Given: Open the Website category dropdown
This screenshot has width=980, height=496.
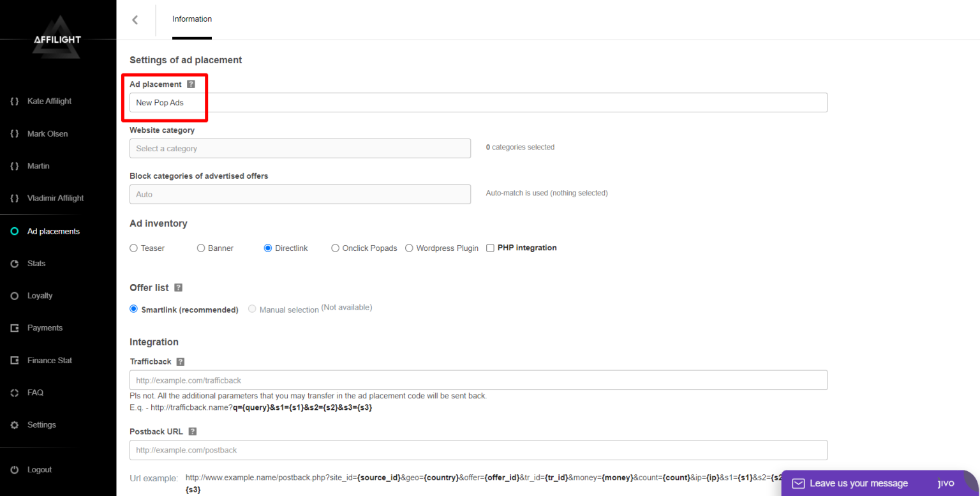Looking at the screenshot, I should (x=300, y=148).
